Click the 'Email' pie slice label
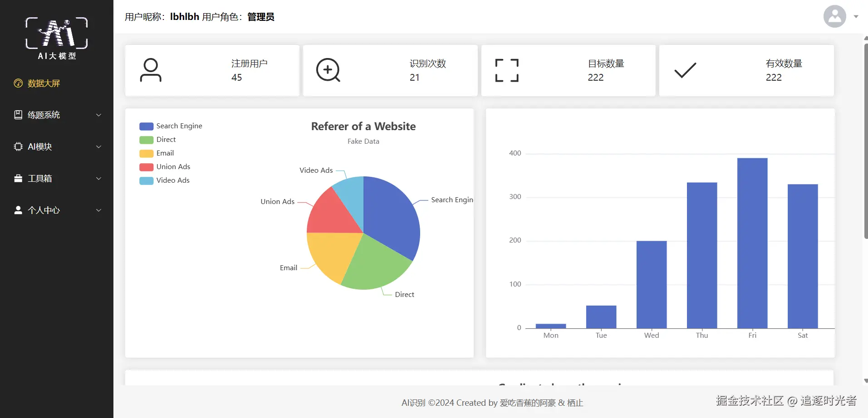 (x=289, y=268)
